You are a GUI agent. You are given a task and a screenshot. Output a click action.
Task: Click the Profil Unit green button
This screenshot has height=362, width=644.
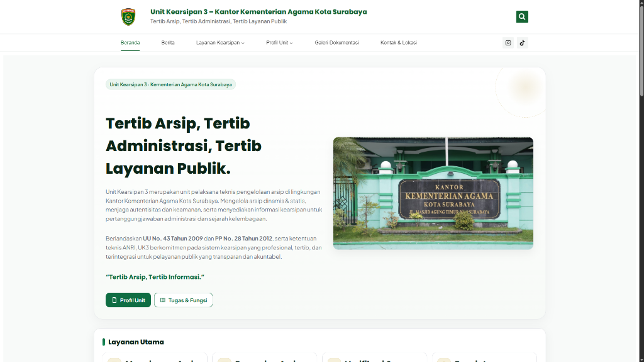pyautogui.click(x=128, y=300)
